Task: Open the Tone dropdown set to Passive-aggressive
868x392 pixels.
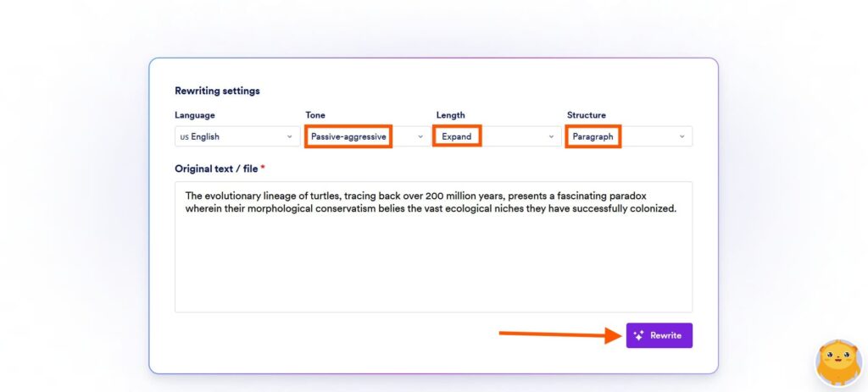Action: pyautogui.click(x=368, y=136)
